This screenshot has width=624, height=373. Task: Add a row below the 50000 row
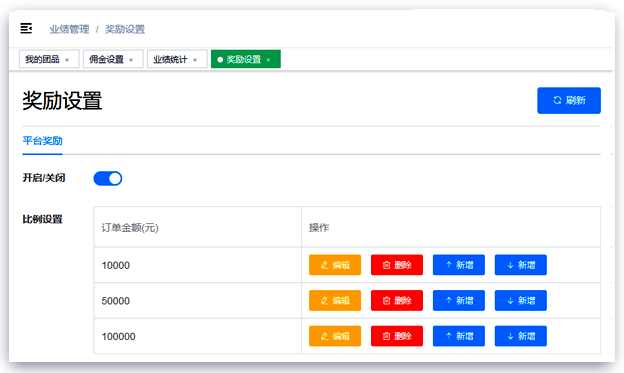(521, 301)
